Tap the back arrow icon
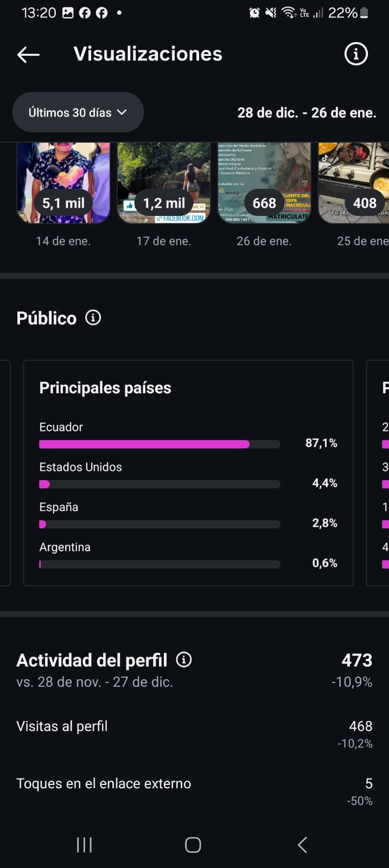 point(28,54)
